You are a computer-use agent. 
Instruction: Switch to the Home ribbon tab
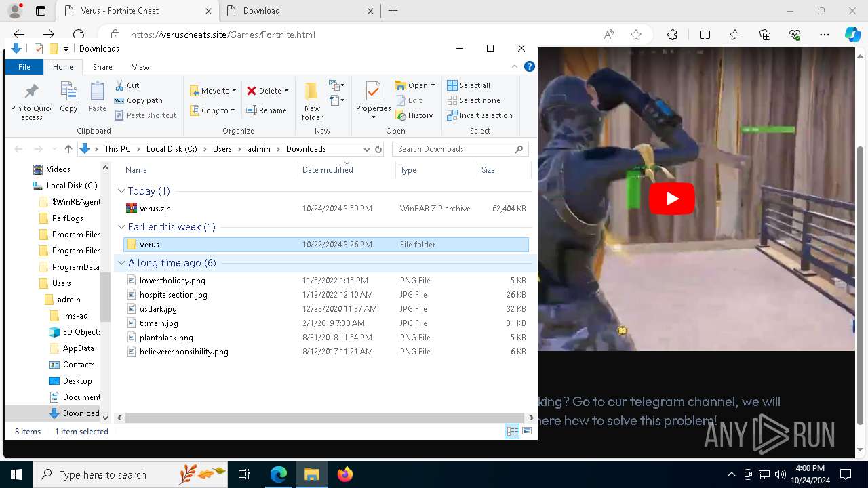coord(62,67)
